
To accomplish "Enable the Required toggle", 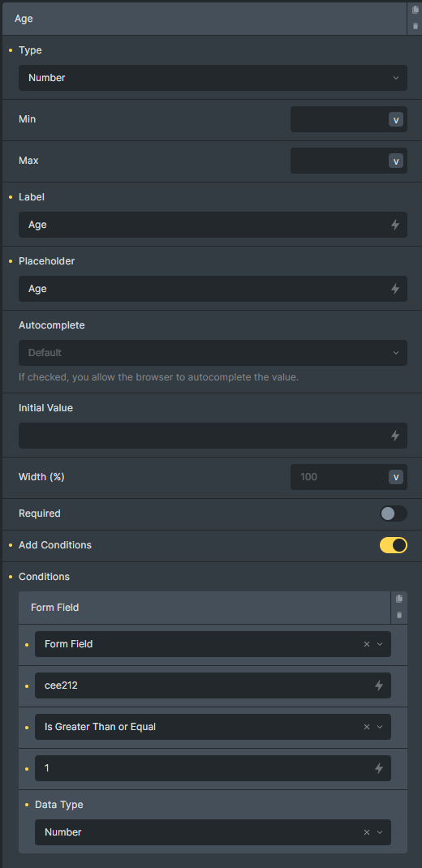I will coord(394,513).
